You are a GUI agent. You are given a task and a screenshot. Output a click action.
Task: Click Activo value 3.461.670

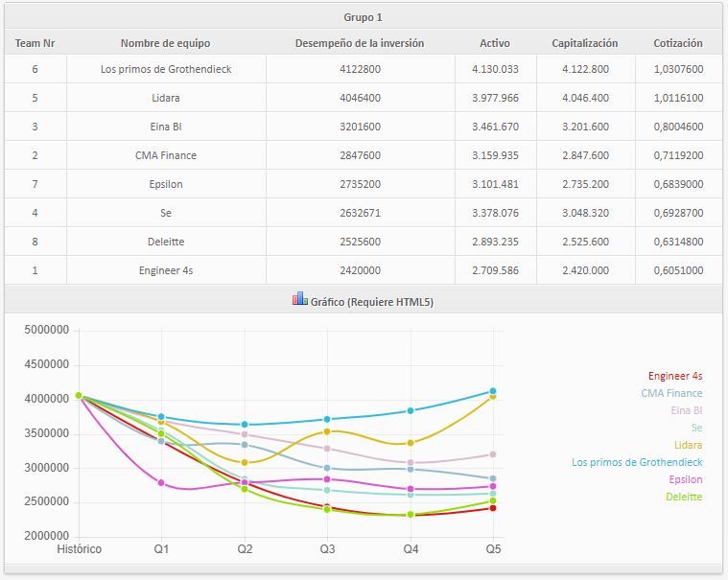(x=495, y=127)
